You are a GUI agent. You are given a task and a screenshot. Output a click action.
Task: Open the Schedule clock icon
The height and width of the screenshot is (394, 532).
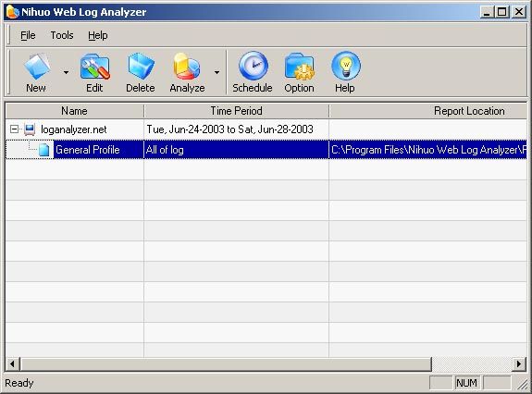tap(254, 66)
